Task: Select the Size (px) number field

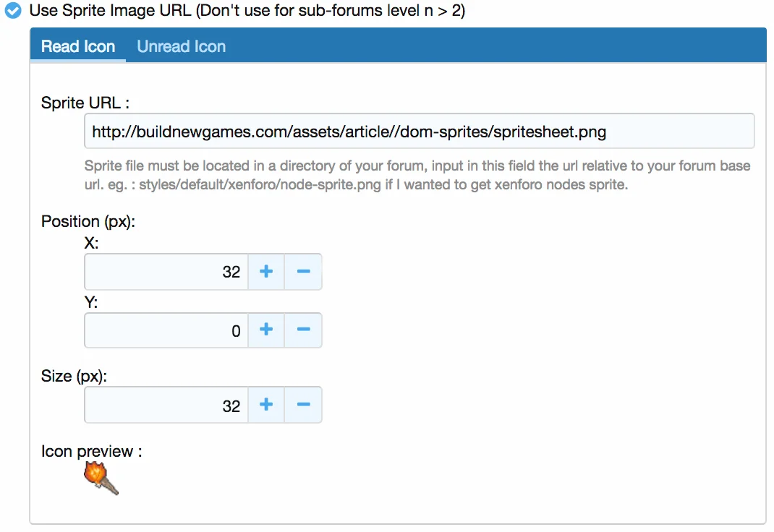Action: [x=166, y=405]
